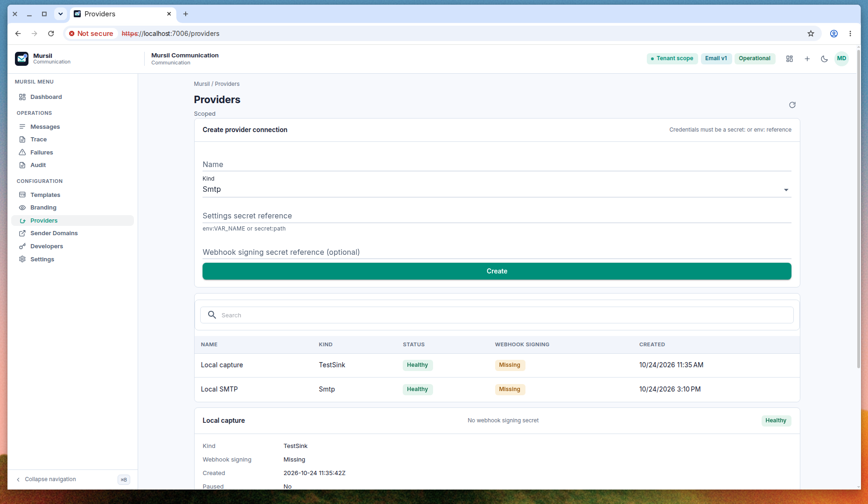This screenshot has width=868, height=504.
Task: Click Mursil breadcrumb link
Action: [x=202, y=84]
